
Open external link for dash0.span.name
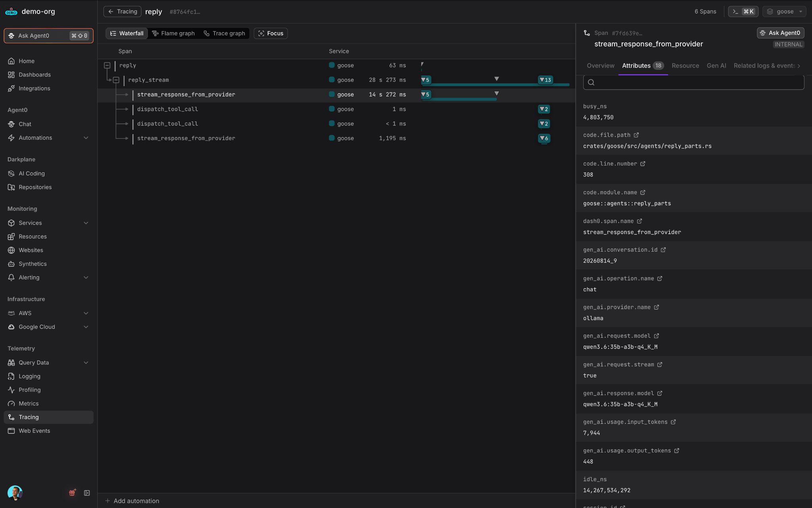tap(640, 221)
